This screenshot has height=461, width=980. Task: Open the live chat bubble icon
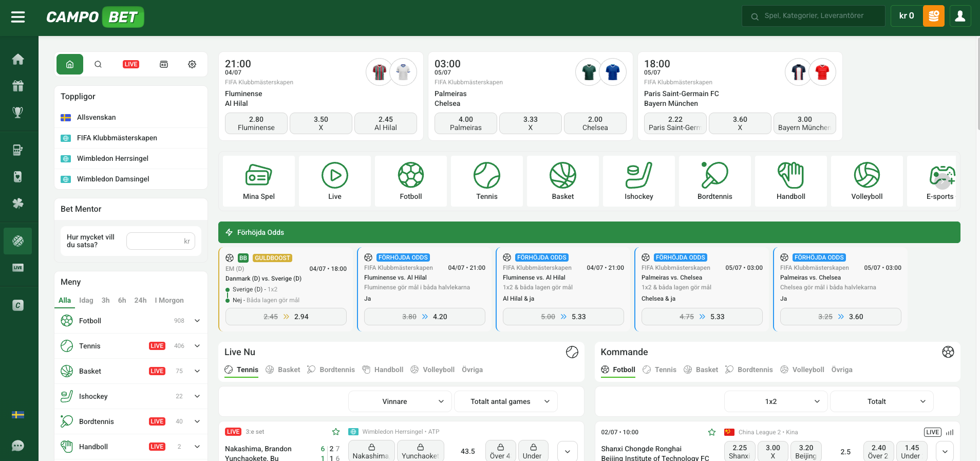pyautogui.click(x=18, y=446)
